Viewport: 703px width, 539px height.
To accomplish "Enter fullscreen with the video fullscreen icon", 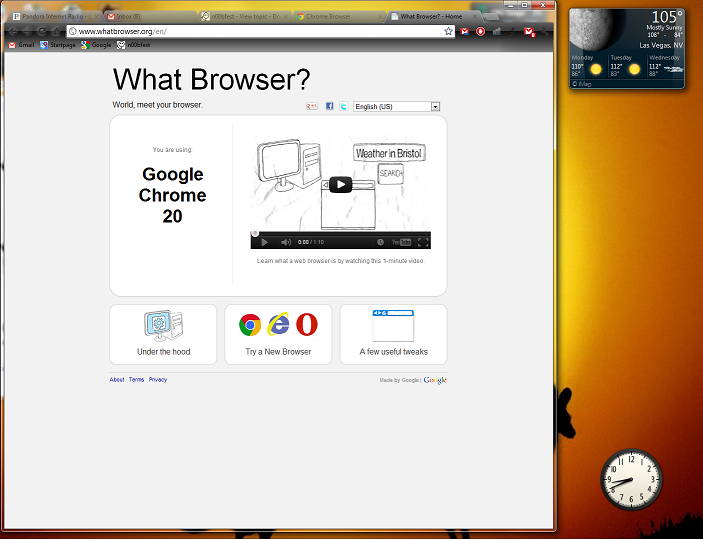I will coord(423,242).
